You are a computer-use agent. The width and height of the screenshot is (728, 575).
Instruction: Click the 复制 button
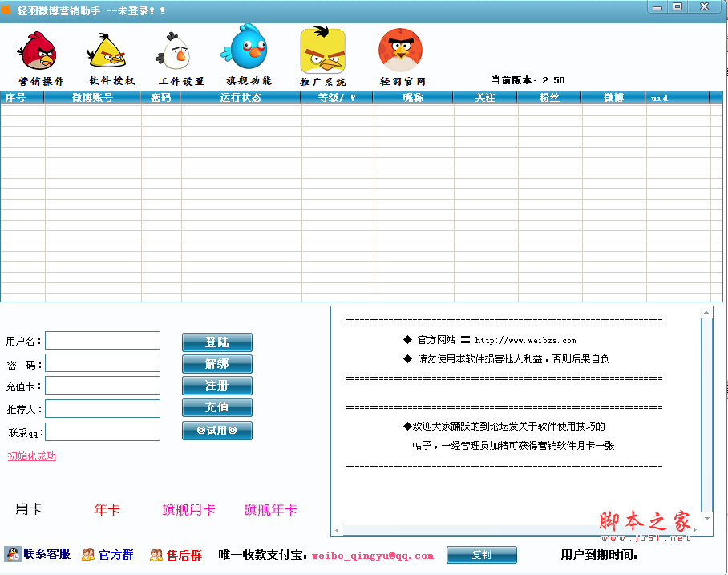tap(482, 555)
